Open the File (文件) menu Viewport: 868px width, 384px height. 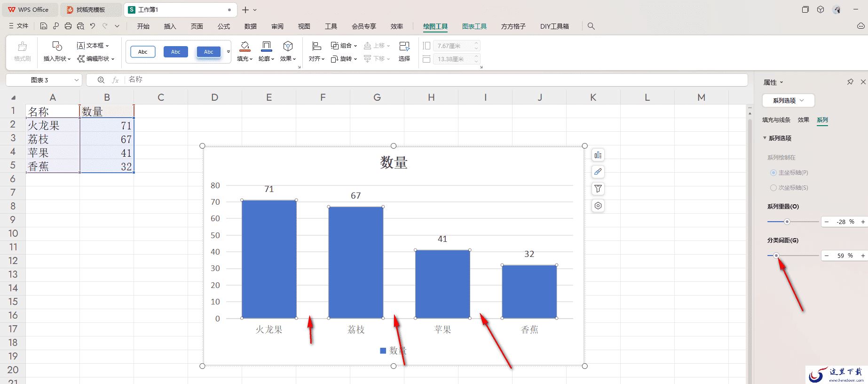click(x=19, y=26)
